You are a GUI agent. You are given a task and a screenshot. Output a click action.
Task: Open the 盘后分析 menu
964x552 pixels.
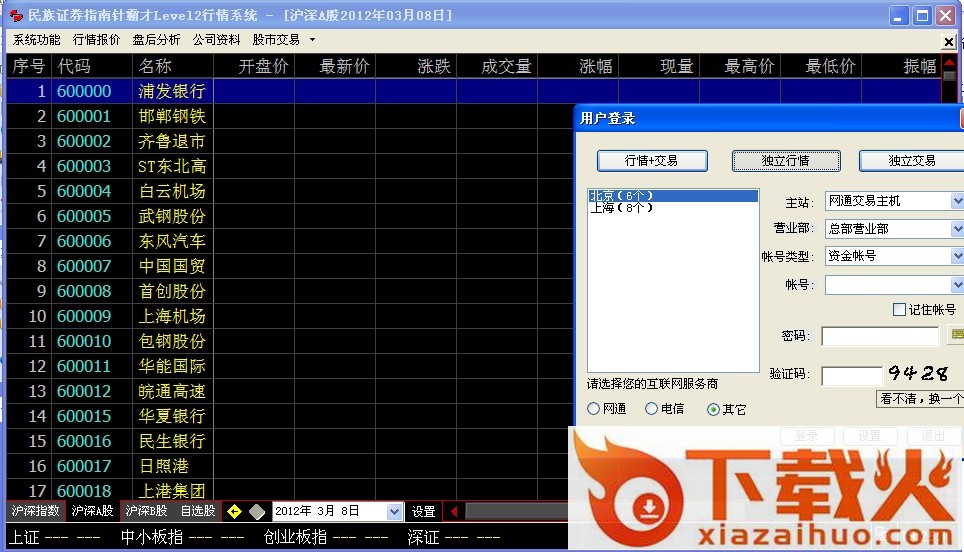click(x=156, y=40)
